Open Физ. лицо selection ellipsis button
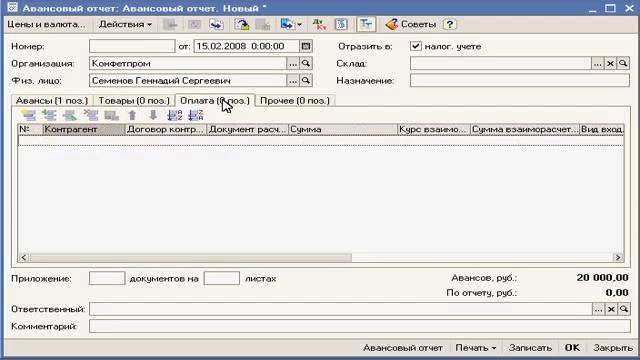The image size is (640, 360). 293,80
